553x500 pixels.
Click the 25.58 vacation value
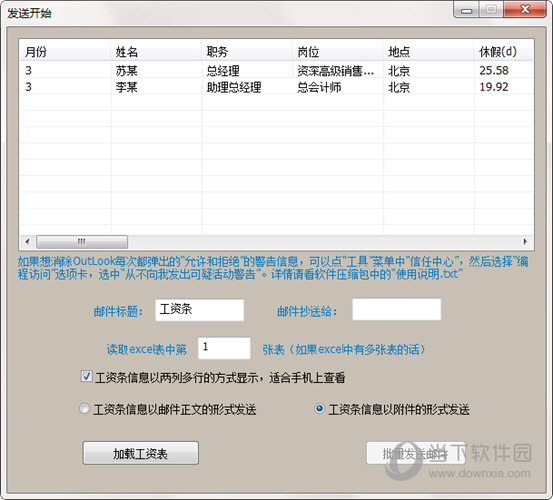pyautogui.click(x=494, y=71)
